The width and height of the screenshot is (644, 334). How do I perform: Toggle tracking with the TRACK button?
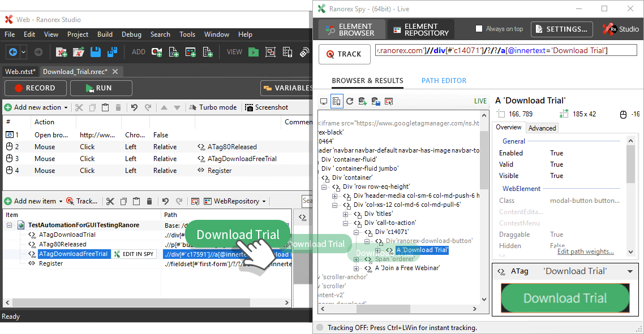pyautogui.click(x=345, y=54)
